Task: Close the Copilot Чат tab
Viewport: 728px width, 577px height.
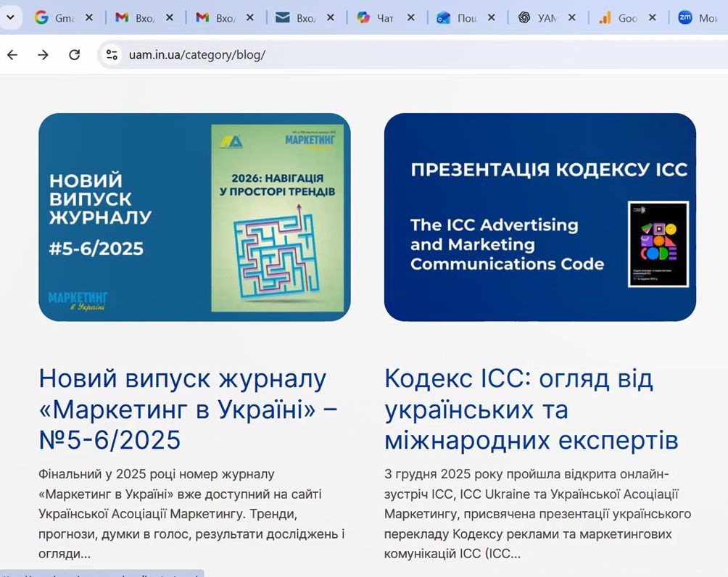Action: (410, 17)
